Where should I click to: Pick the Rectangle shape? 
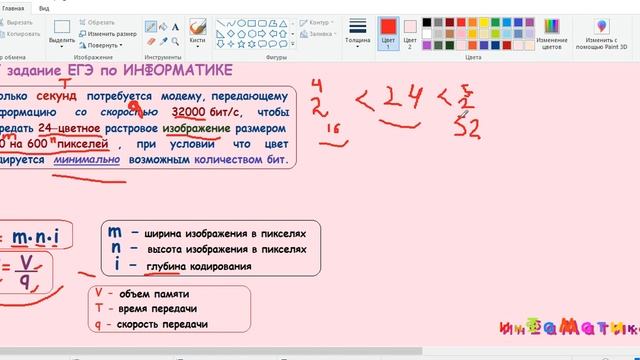(252, 24)
